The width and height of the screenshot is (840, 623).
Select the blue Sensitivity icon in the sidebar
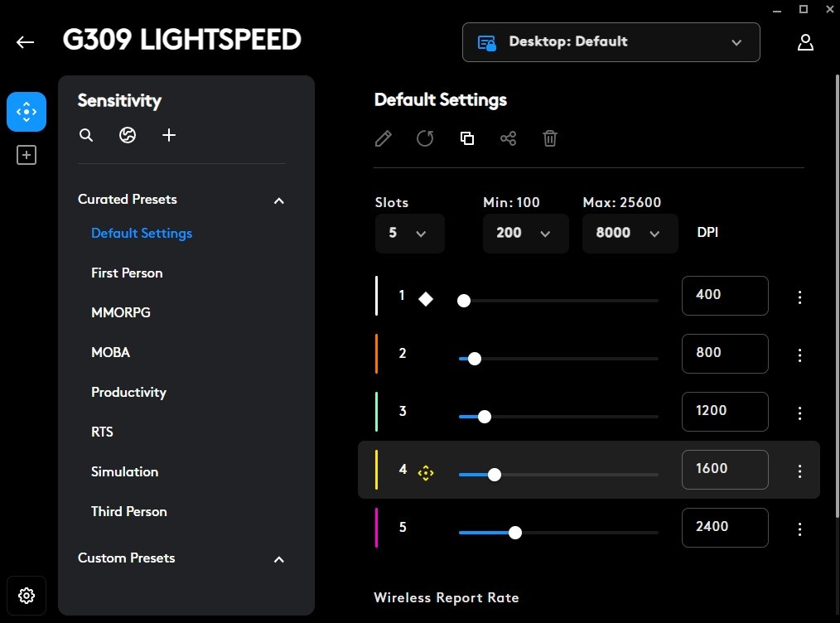pos(27,111)
